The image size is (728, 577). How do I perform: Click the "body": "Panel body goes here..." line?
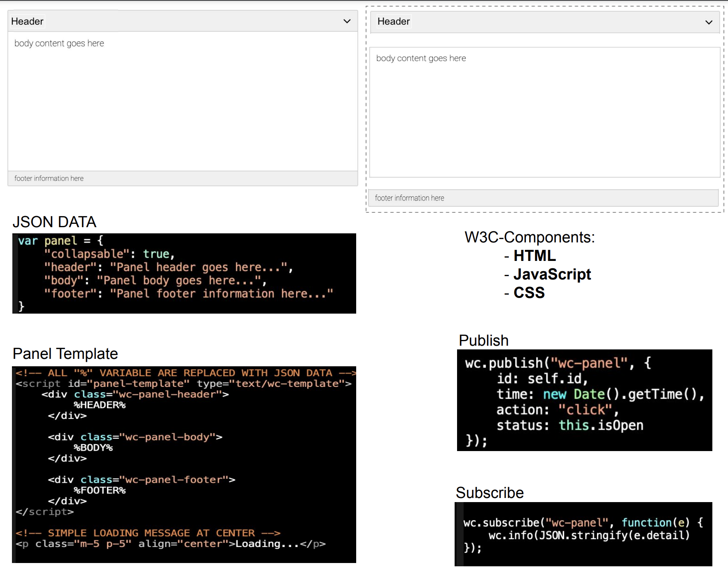tap(155, 280)
